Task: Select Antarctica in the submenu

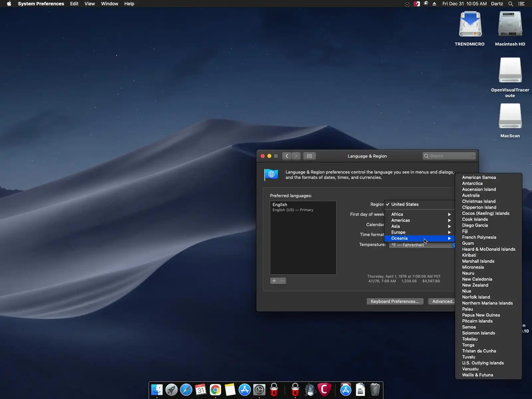Action: [x=488, y=184]
